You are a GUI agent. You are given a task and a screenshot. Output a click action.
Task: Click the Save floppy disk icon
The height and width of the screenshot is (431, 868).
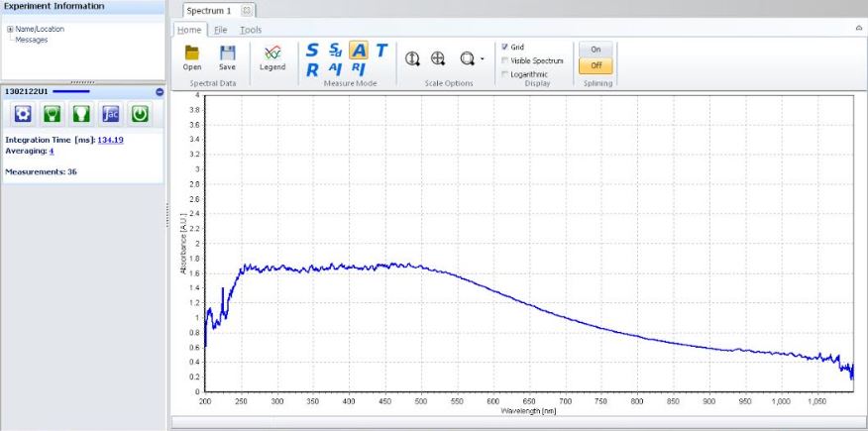[227, 54]
